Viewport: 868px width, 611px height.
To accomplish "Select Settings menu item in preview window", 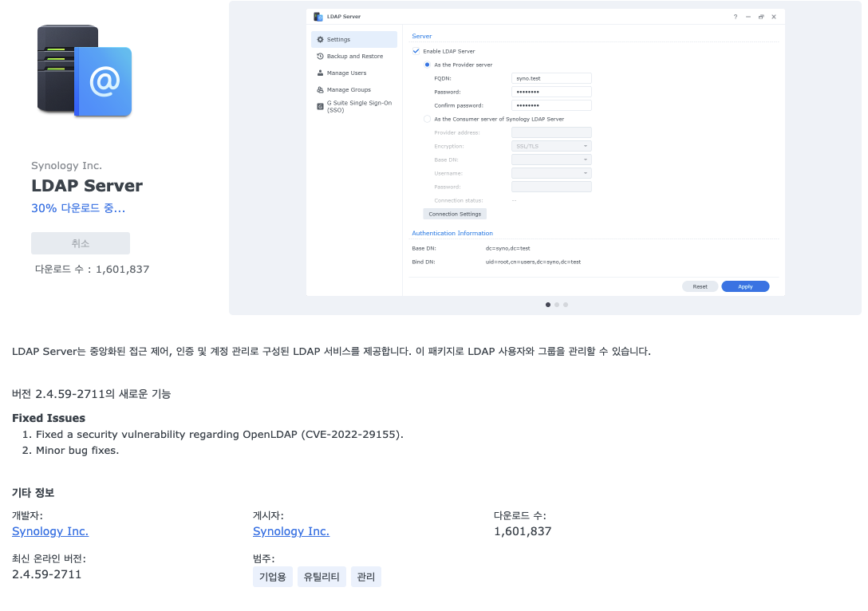I will point(354,39).
